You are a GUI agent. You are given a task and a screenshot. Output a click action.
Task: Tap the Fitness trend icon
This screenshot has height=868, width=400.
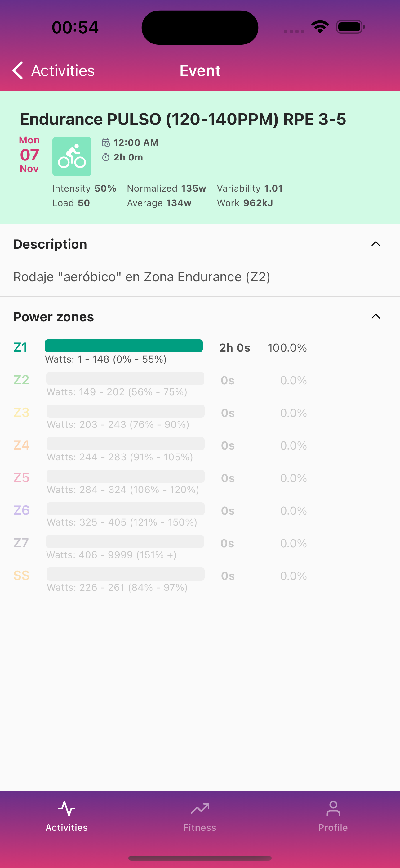[200, 808]
